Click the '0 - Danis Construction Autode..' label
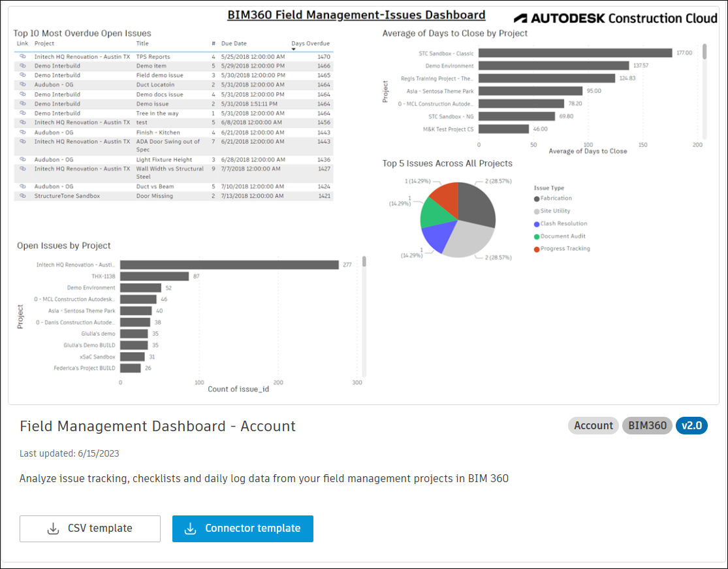This screenshot has width=728, height=569. click(x=76, y=322)
